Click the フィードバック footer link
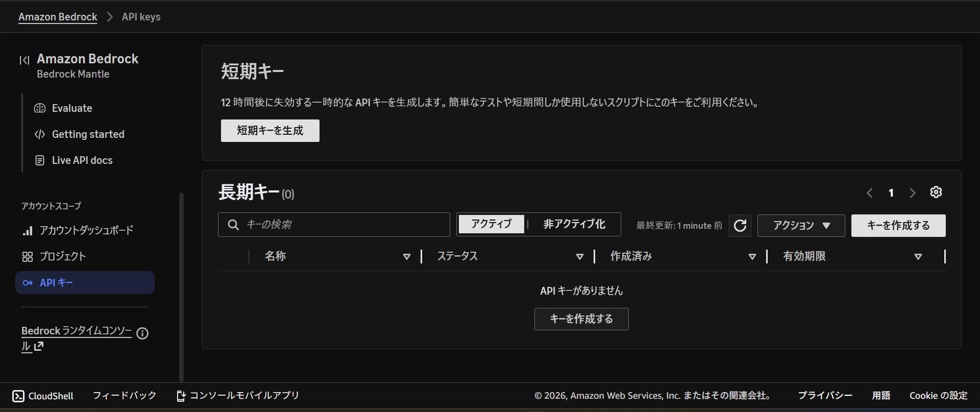980x412 pixels. pyautogui.click(x=125, y=396)
